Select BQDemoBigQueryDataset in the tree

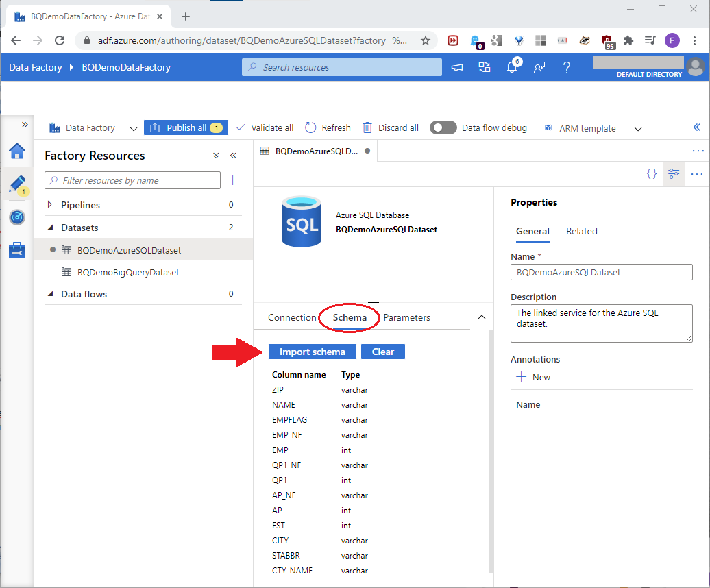(128, 273)
